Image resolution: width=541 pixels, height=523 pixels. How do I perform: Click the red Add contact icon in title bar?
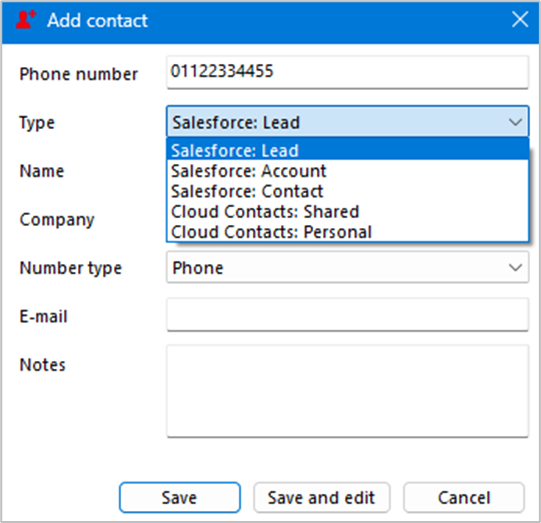coord(26,20)
